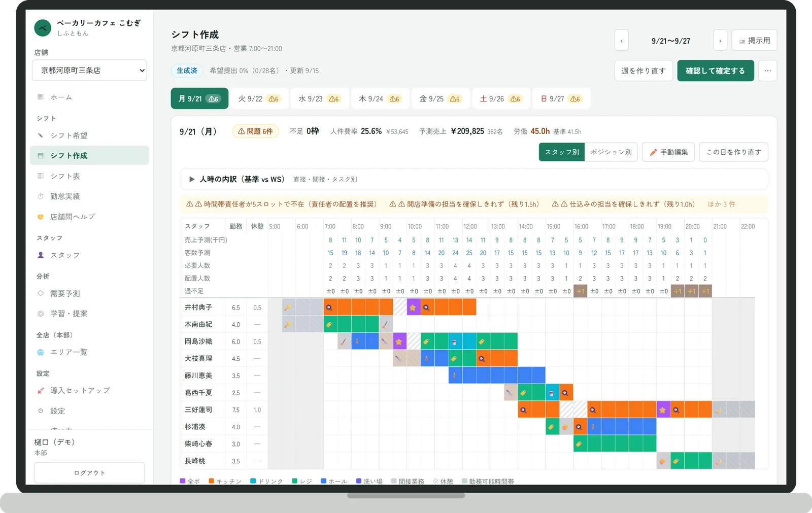This screenshot has width=812, height=513.
Task: Select the 月 9/21 day tab
Action: pyautogui.click(x=199, y=98)
